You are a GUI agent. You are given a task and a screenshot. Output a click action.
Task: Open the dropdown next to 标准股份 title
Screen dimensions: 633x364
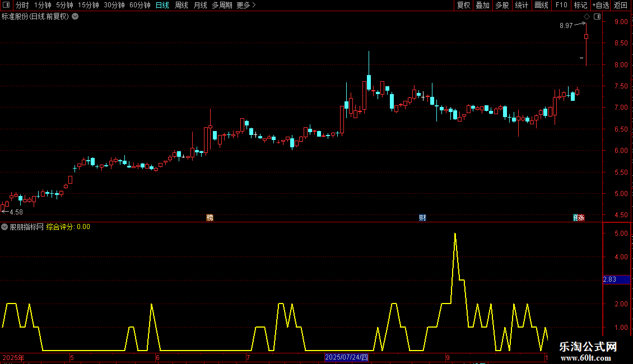pyautogui.click(x=75, y=17)
